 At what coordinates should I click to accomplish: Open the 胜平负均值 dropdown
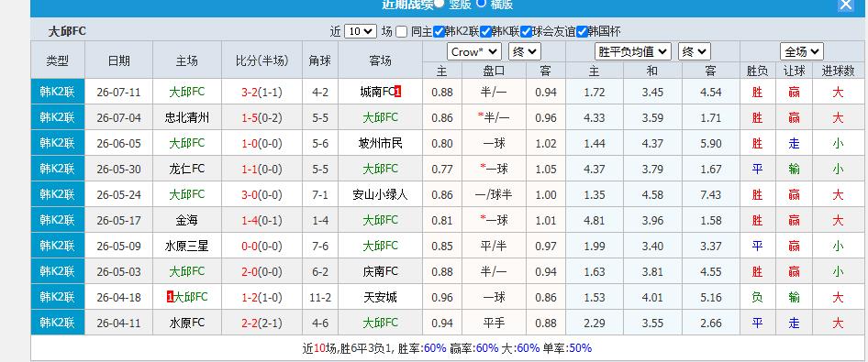click(633, 52)
